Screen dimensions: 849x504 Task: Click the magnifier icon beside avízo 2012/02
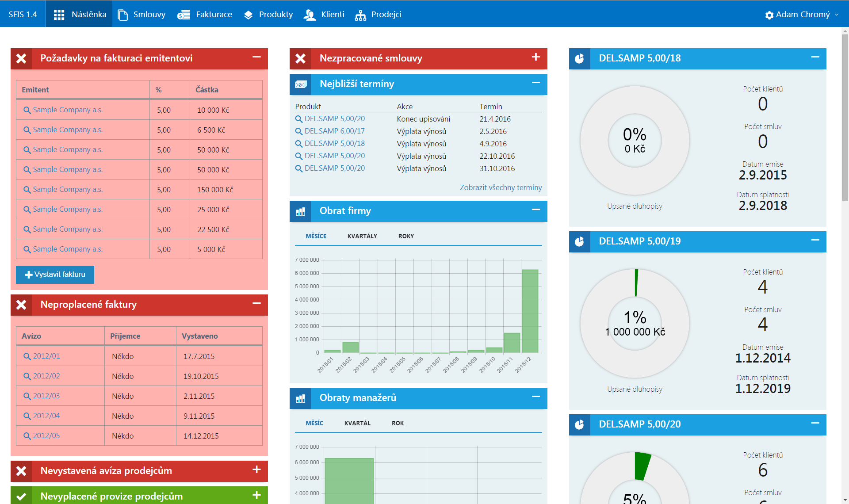coord(27,376)
